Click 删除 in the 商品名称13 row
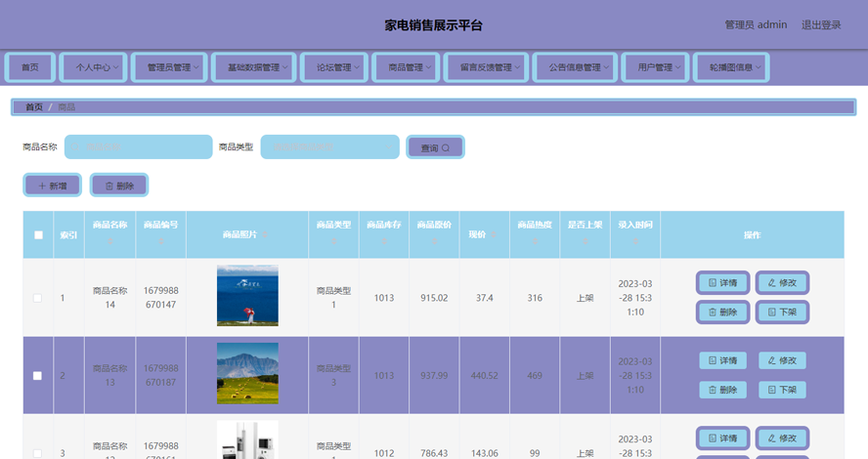The height and width of the screenshot is (459, 868). pos(723,390)
